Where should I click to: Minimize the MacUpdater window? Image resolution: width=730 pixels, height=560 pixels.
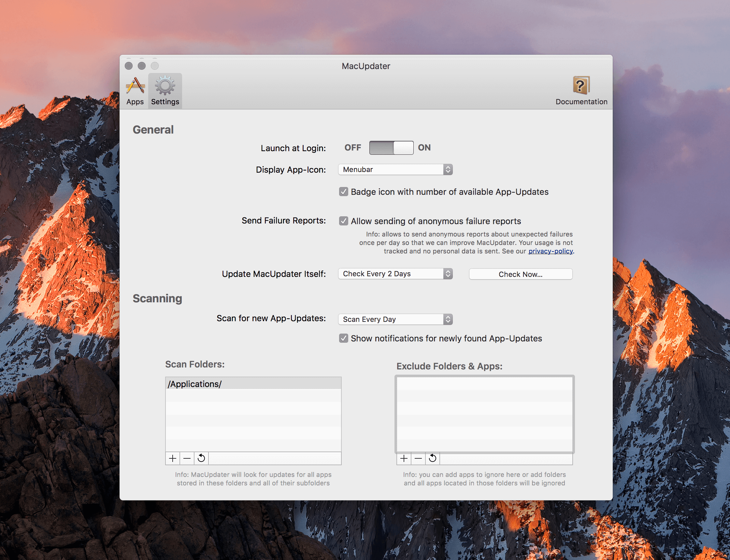(x=142, y=66)
